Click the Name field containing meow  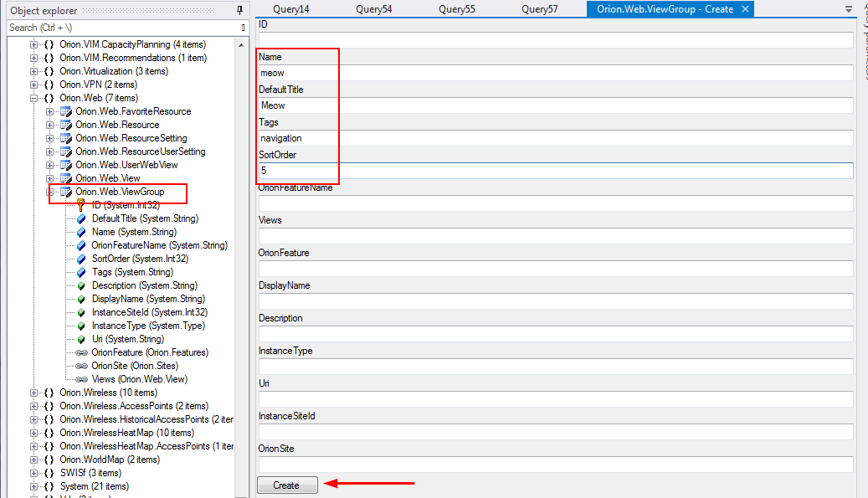(556, 73)
